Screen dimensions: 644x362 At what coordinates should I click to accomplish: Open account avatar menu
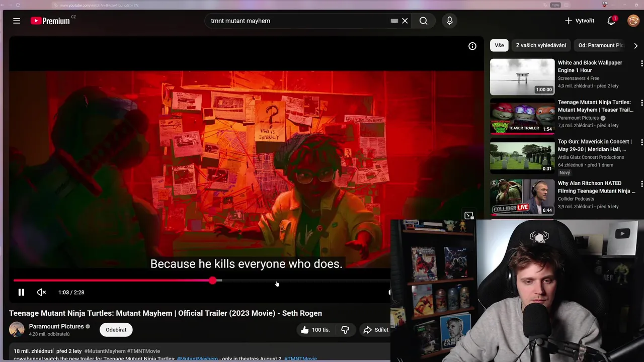633,21
